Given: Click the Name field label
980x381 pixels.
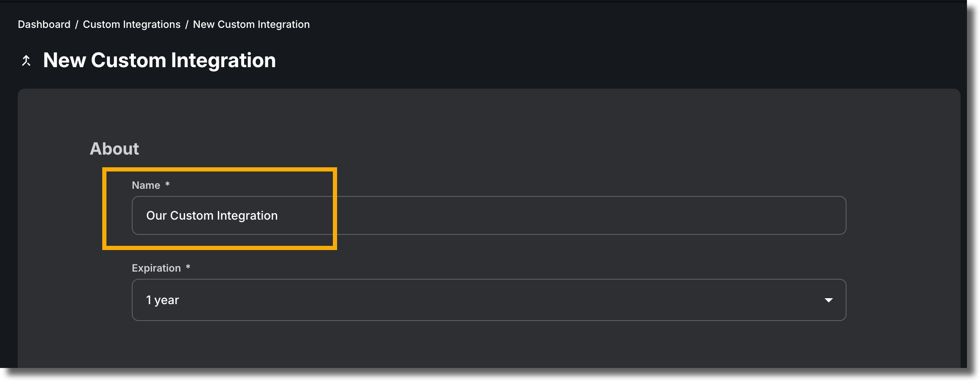Looking at the screenshot, I should [146, 185].
